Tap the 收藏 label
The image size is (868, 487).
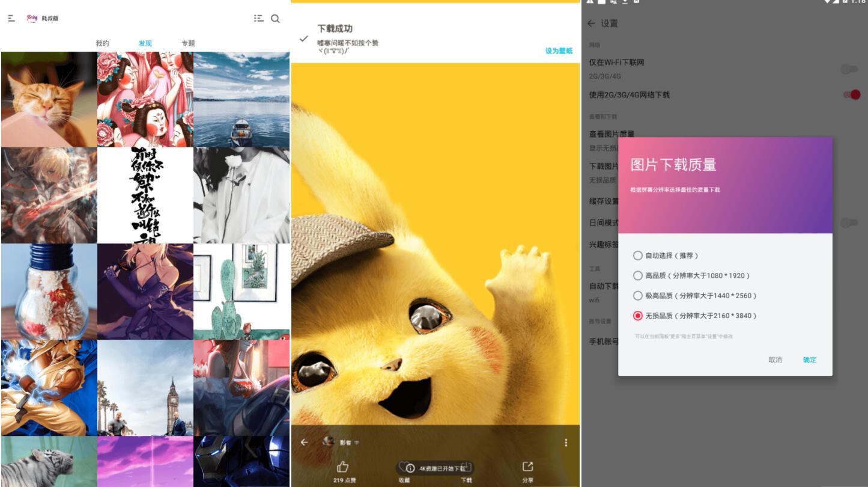coord(404,480)
